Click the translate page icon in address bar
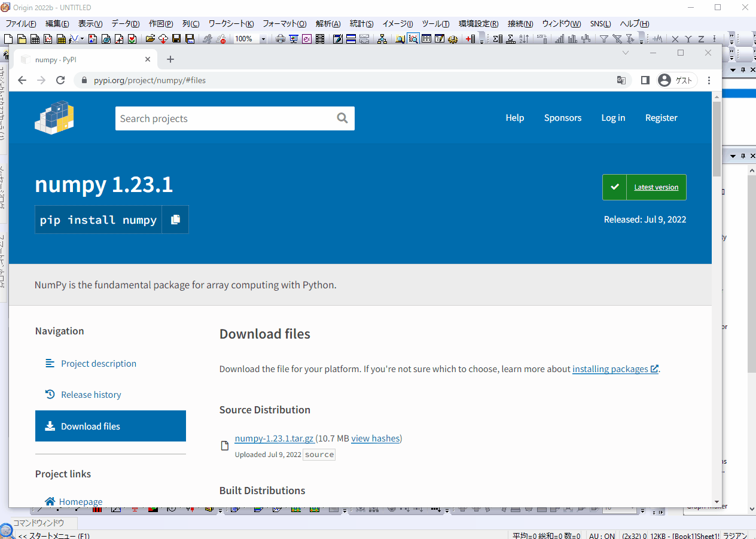Screen dimensions: 756x539 [x=621, y=80]
